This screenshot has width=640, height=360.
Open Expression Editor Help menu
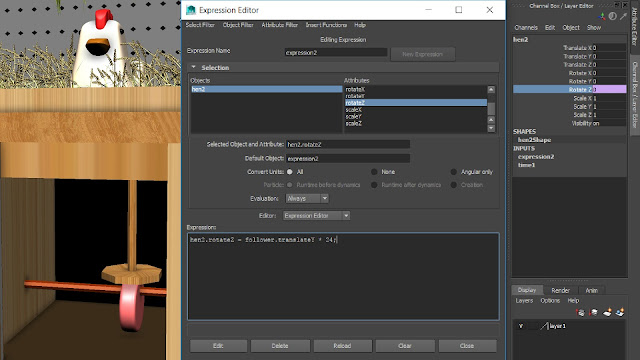[360, 25]
